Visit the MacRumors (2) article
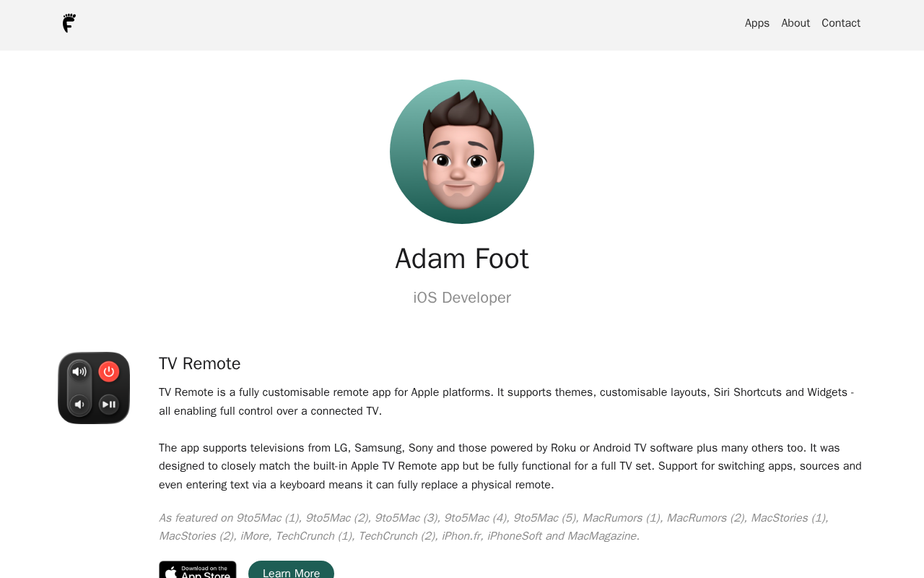This screenshot has height=578, width=924. pos(706,518)
